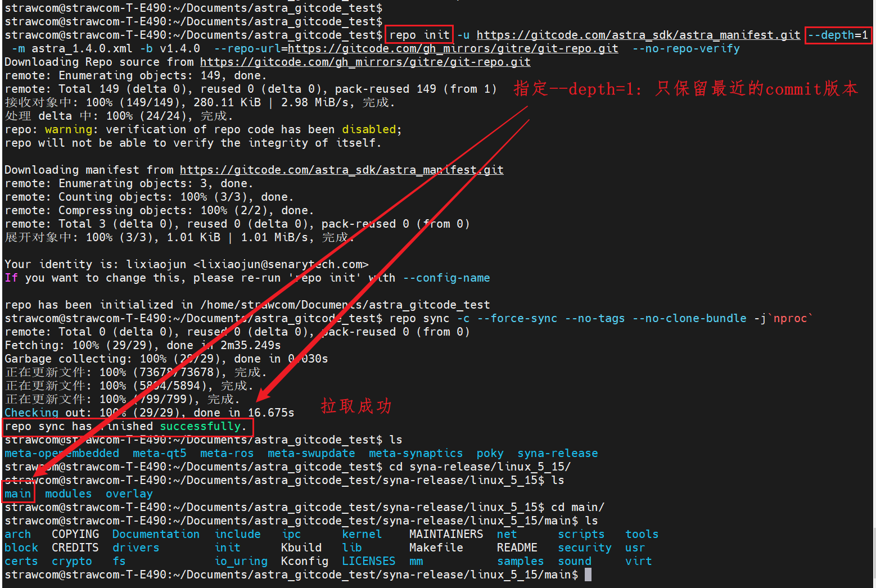Screen dimensions: 876x588
Task: Click the security directory name
Action: coord(584,548)
